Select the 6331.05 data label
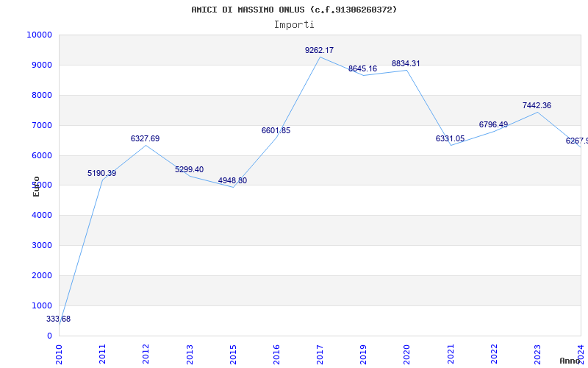The image size is (588, 368). click(x=450, y=139)
